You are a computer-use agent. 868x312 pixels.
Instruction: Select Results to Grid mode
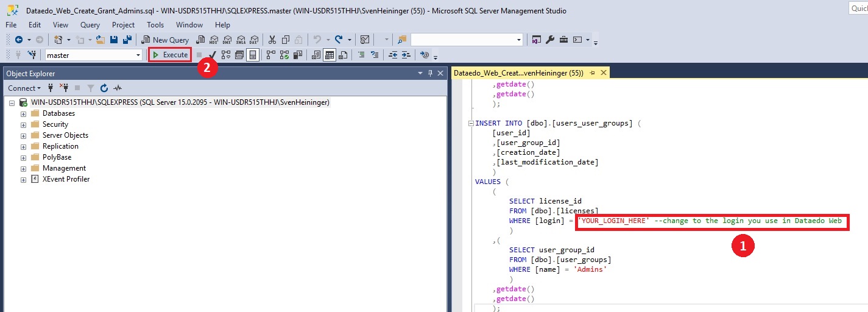point(330,55)
